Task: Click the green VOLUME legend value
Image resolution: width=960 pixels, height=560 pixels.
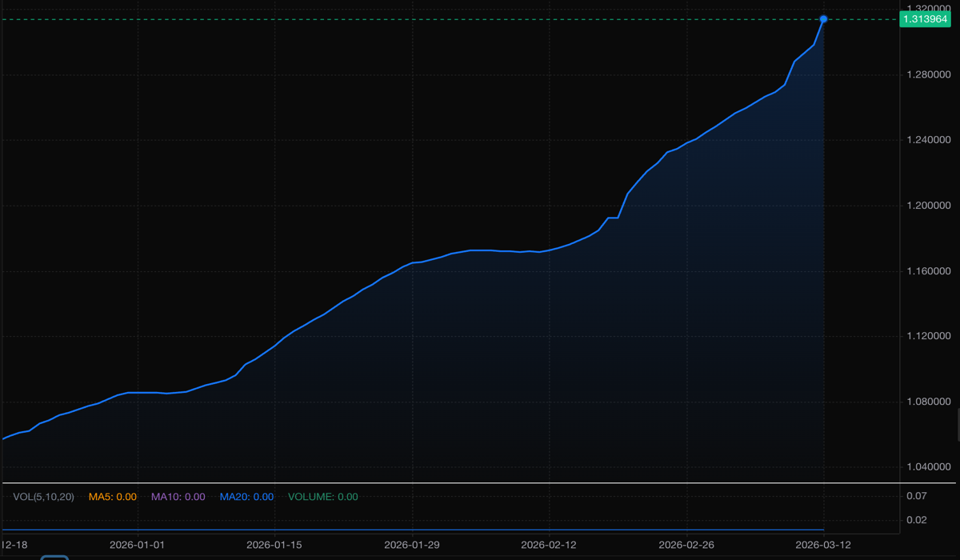Action: (322, 497)
